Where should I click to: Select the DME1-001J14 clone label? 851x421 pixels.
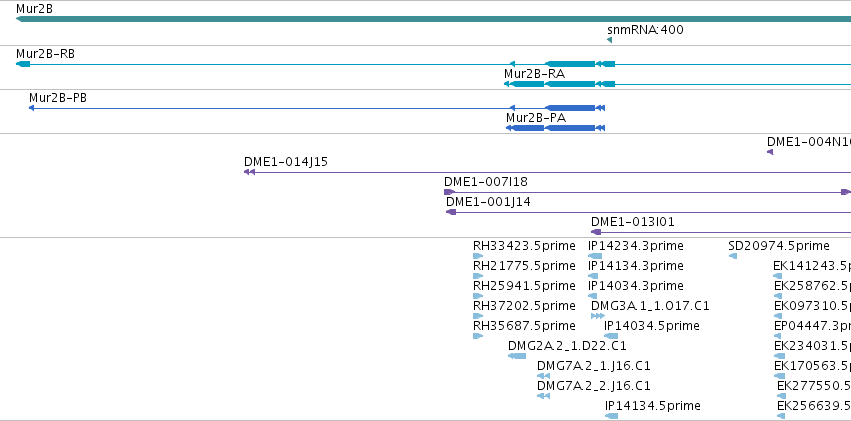click(x=488, y=202)
